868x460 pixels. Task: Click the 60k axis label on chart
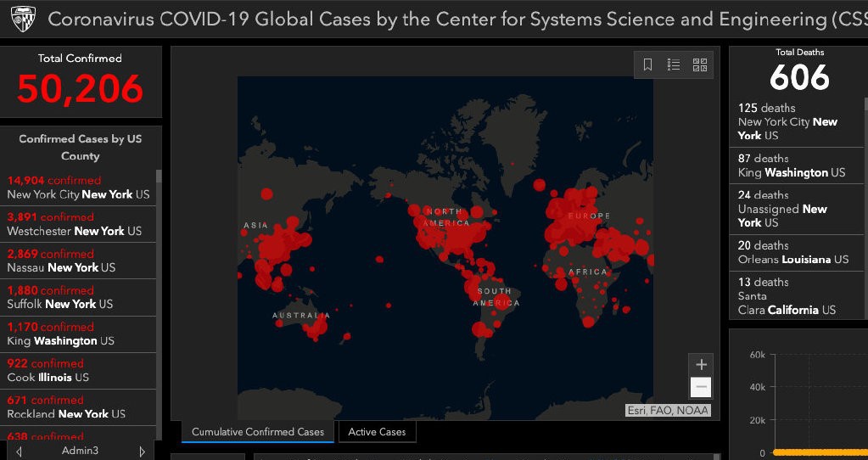758,354
